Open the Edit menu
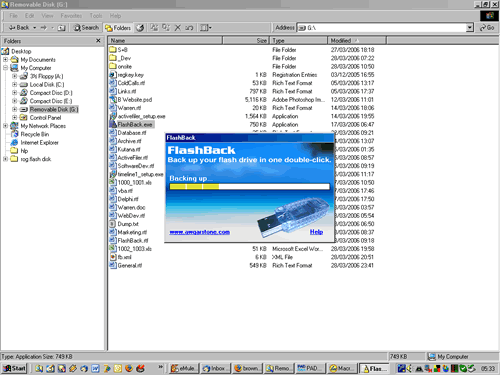 [29, 16]
